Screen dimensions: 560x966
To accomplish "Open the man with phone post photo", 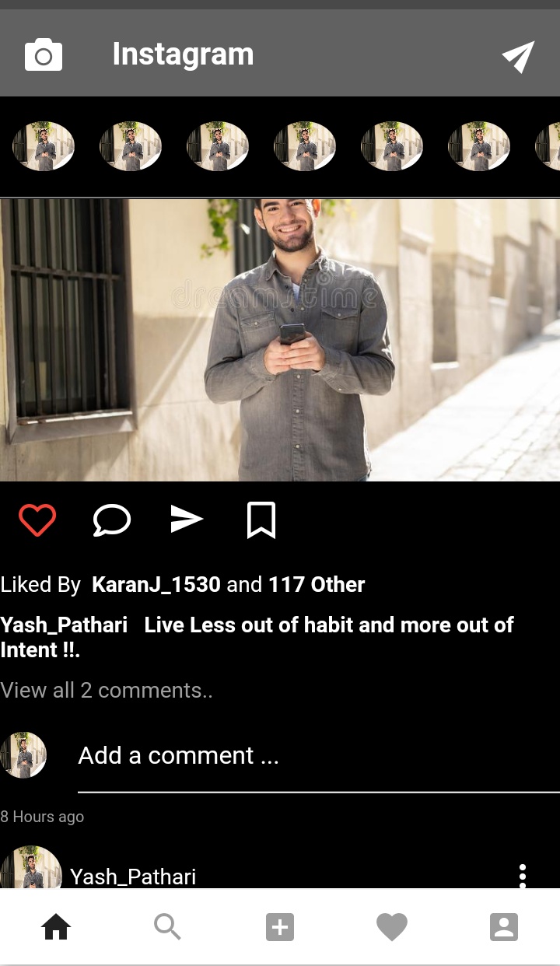I will (x=280, y=340).
